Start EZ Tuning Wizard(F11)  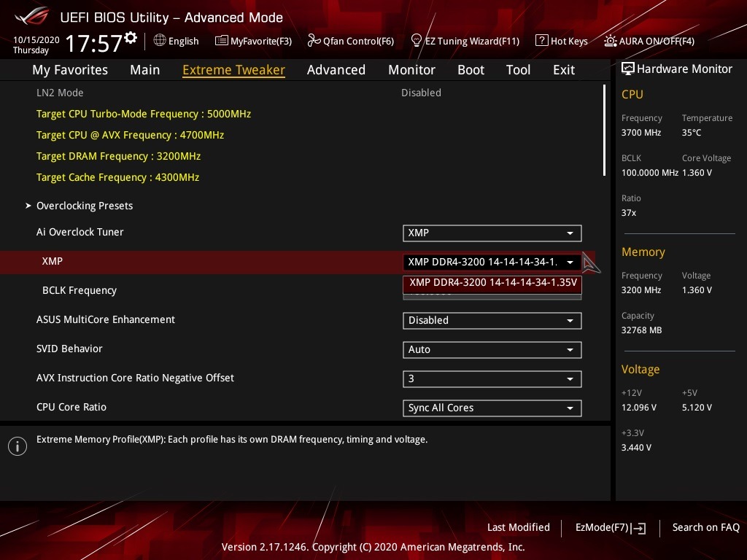pyautogui.click(x=465, y=41)
